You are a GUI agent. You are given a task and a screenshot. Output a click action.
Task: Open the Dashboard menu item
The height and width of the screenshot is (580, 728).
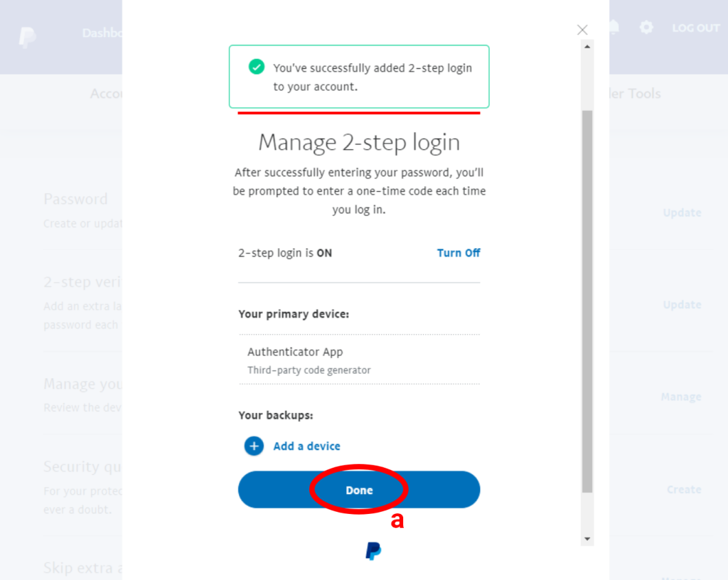coord(104,33)
